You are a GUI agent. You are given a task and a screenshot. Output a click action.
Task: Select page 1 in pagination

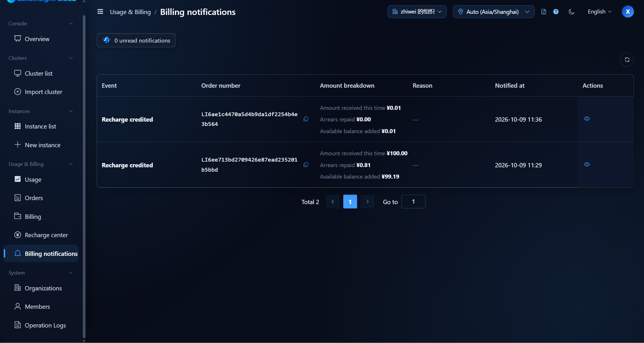350,202
